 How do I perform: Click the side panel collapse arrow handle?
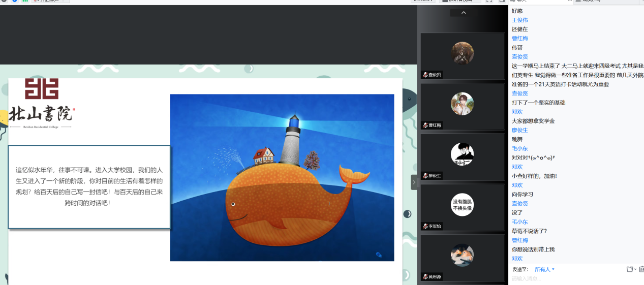[x=414, y=182]
